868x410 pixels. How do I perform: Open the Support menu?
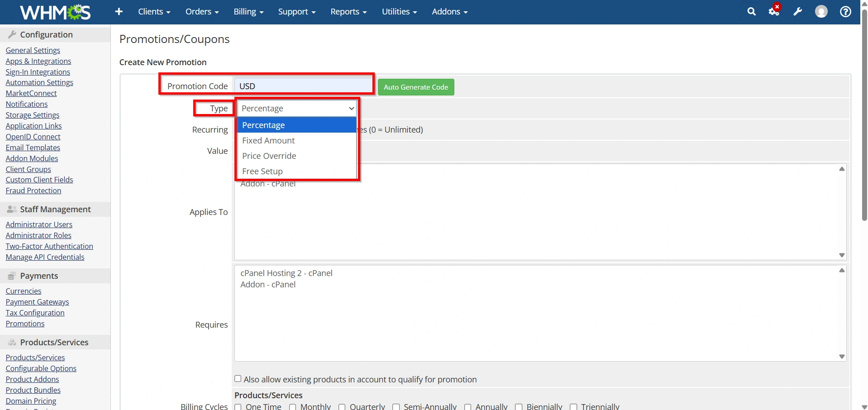(297, 12)
